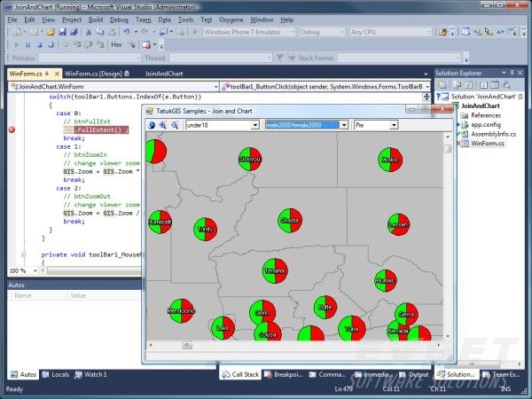Toggle the Solution Explorer pin icon
The height and width of the screenshot is (399, 532).
pyautogui.click(x=512, y=73)
